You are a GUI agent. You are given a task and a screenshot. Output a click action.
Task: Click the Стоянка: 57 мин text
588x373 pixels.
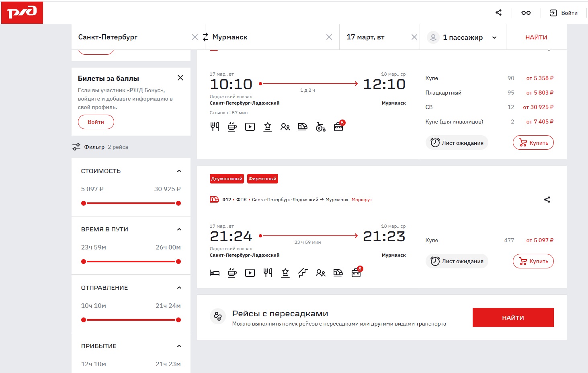tap(229, 113)
